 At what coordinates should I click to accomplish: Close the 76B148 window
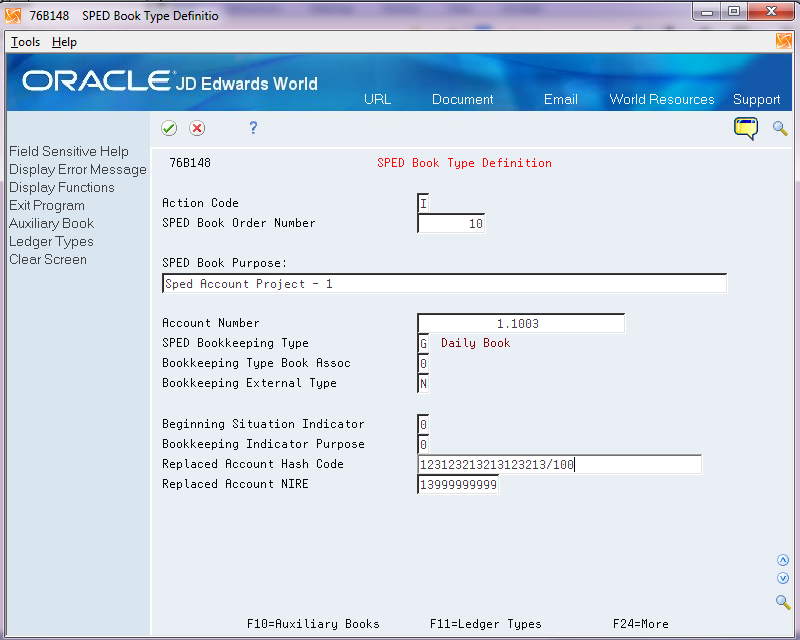pyautogui.click(x=771, y=12)
